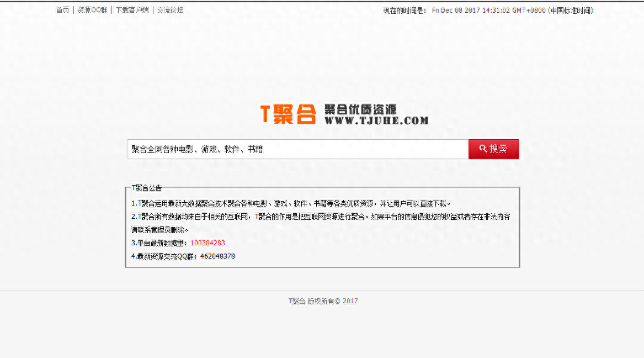Click the QQ group number 462048378
Viewport: 644px width, 358px height.
tap(219, 256)
